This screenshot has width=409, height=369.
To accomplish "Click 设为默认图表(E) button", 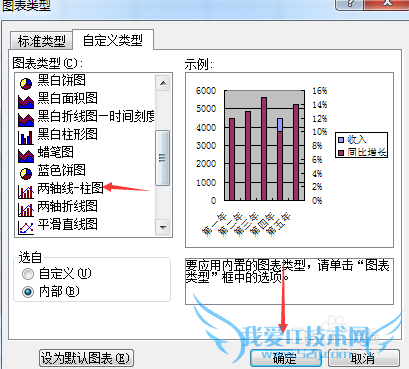I will (x=86, y=358).
